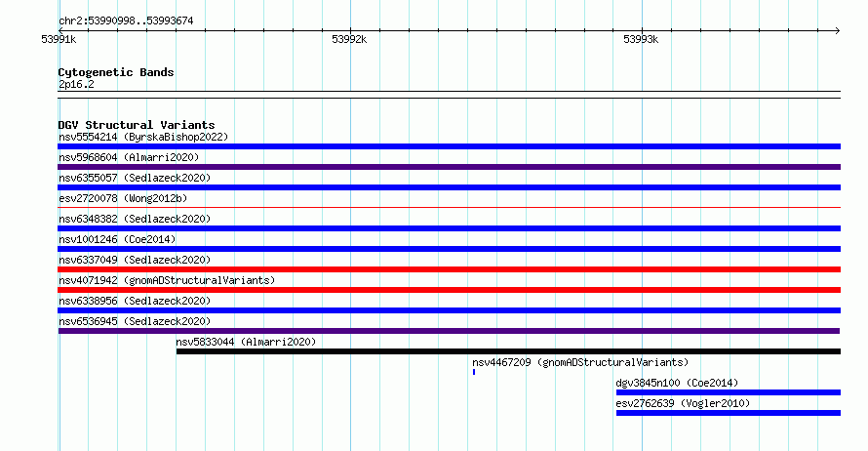Click the red nsv4071942 variant bar
868x451 pixels.
click(x=449, y=290)
